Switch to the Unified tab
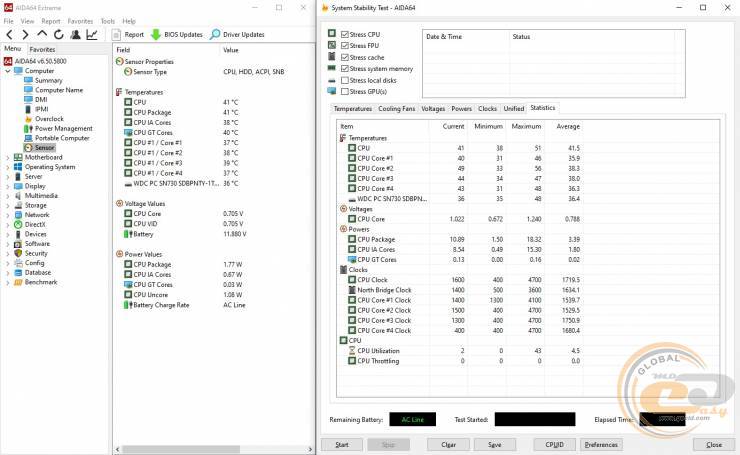Screen dimensions: 740x455 513,109
